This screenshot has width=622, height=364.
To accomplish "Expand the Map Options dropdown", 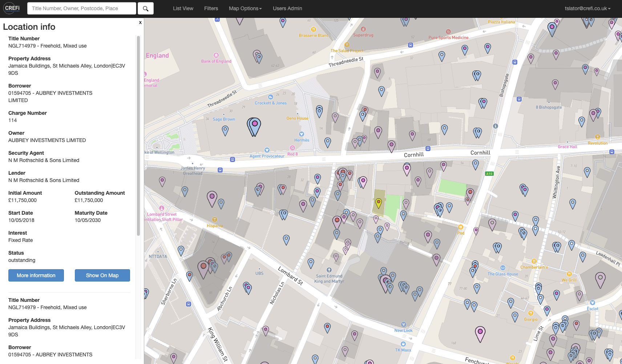I will point(245,8).
